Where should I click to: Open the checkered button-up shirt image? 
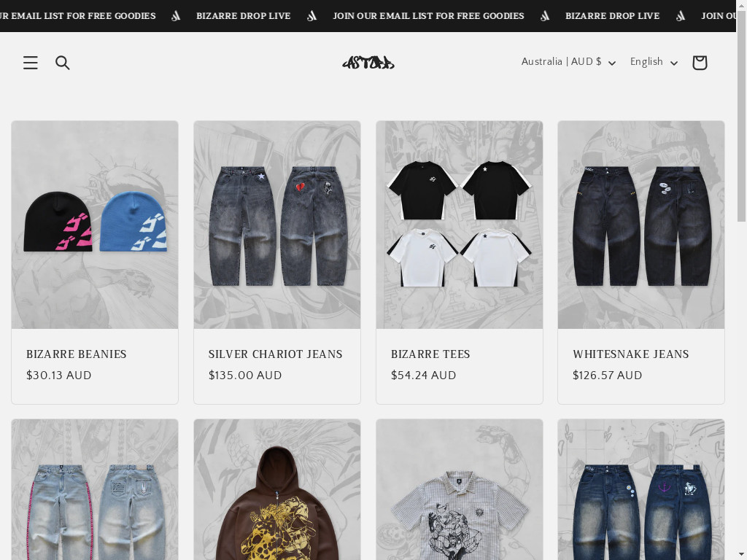[460, 489]
